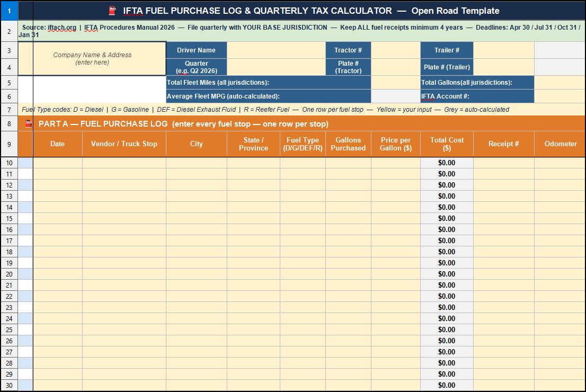
Task: Click the Price per Gallon ($) column header
Action: click(395, 144)
